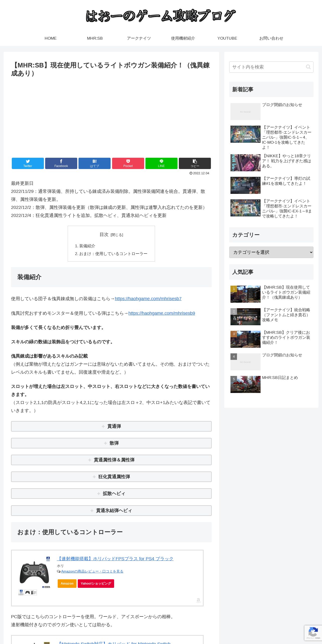Open the ホリパッドFPSプラス for PS4 product link
Viewport: 322px width, 644px height.
115,559
